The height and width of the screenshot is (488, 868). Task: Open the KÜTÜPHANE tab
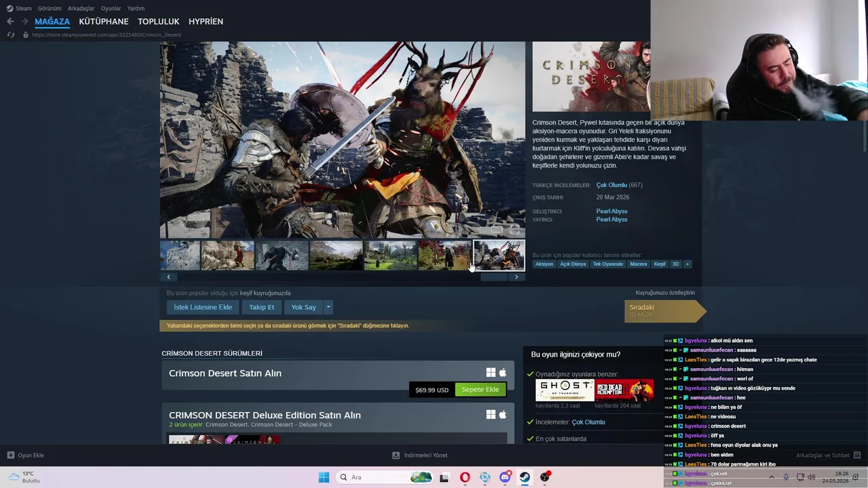click(104, 22)
